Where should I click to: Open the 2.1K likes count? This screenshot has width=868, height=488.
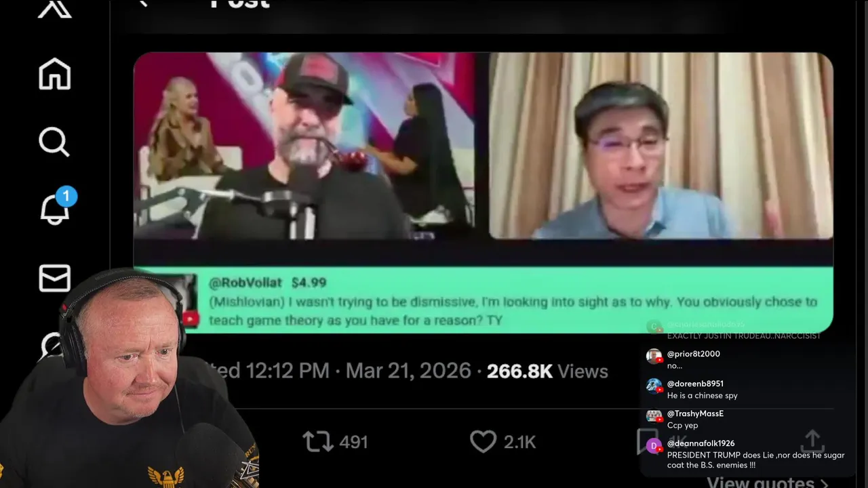(x=520, y=442)
